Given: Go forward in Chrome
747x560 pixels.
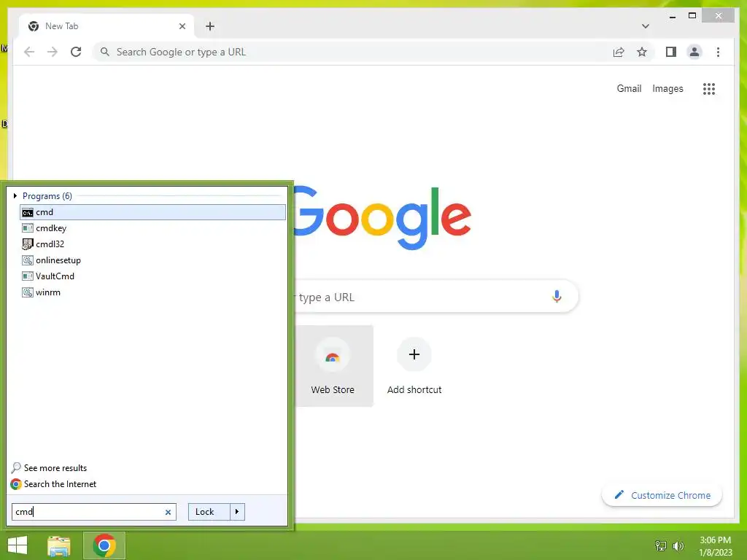Looking at the screenshot, I should [53, 52].
